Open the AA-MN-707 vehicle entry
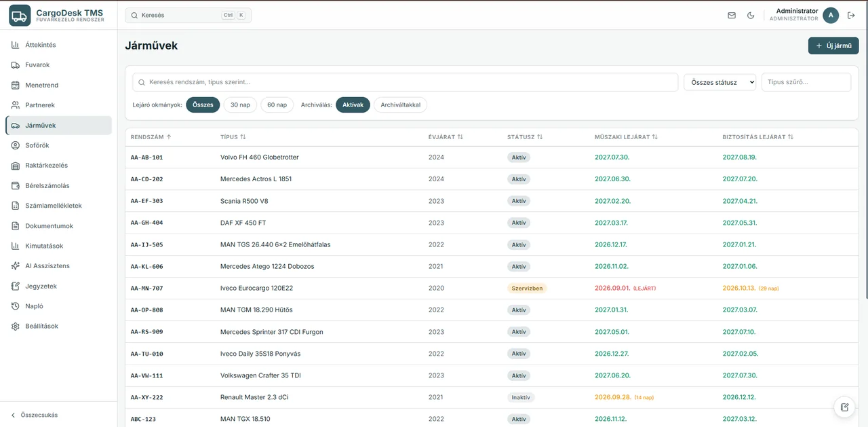This screenshot has width=868, height=427. tap(146, 289)
